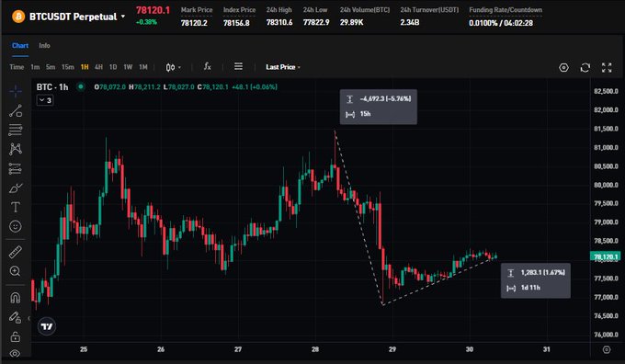Click the BTC · 1h chart title
625x364 pixels.
point(52,87)
